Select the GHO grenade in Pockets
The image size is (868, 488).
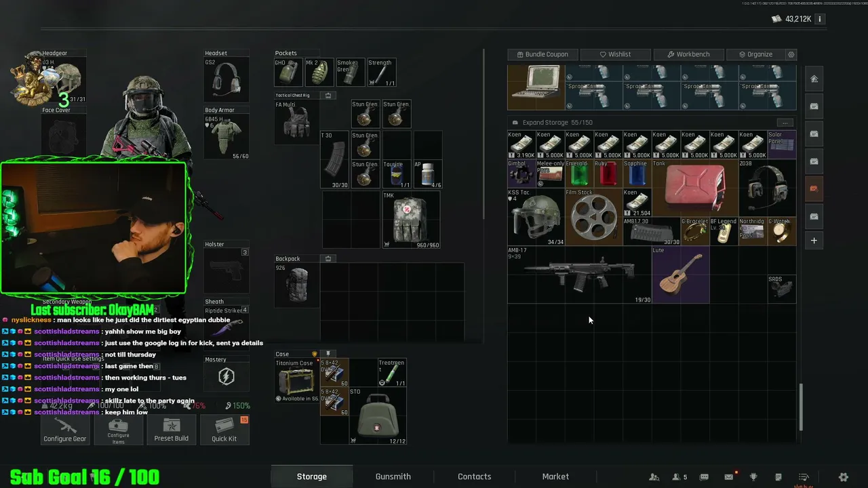point(288,73)
